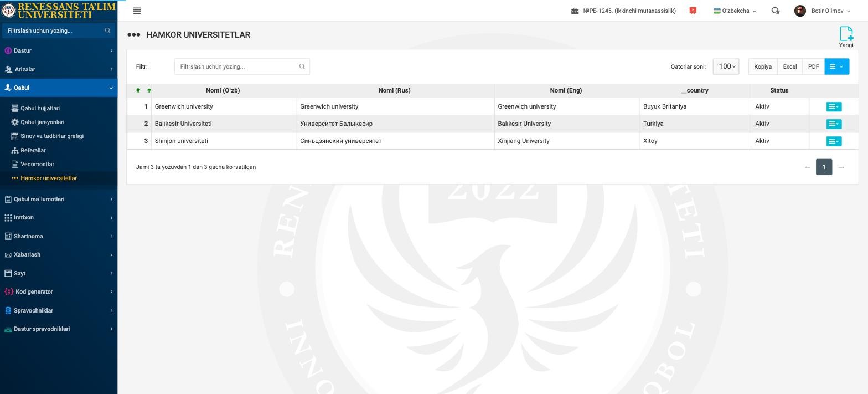Export table with PDF button
The image size is (868, 394).
click(813, 66)
